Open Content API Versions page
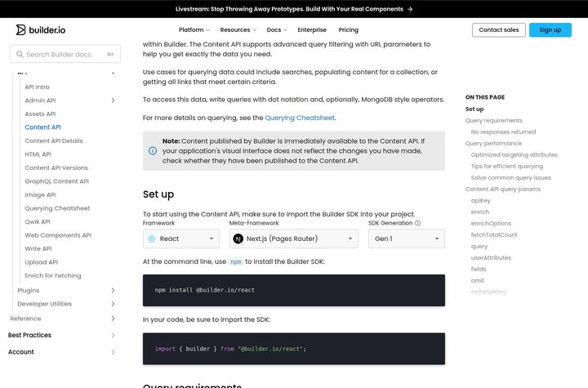The width and height of the screenshot is (588, 388). coord(56,168)
